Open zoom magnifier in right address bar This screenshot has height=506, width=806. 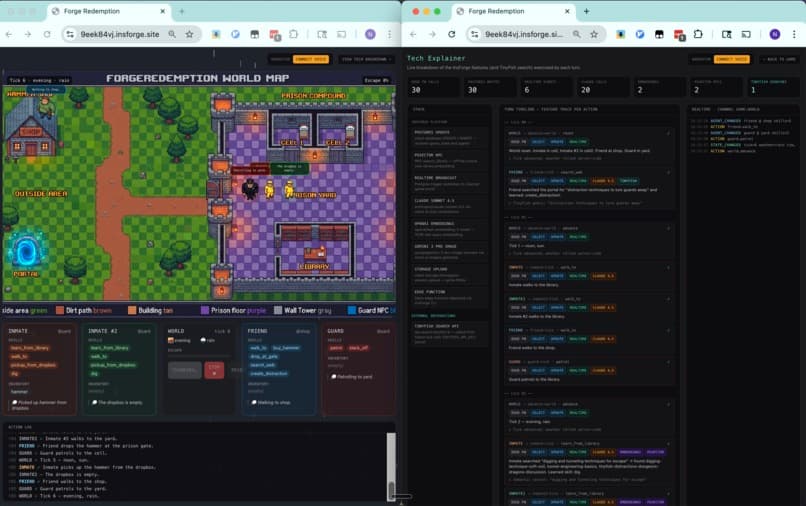tap(577, 34)
